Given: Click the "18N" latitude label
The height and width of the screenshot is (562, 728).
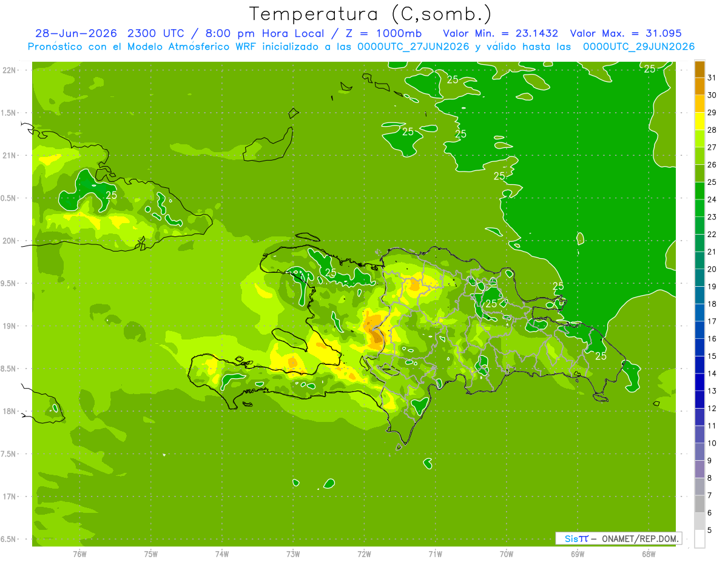Looking at the screenshot, I should click(x=10, y=411).
